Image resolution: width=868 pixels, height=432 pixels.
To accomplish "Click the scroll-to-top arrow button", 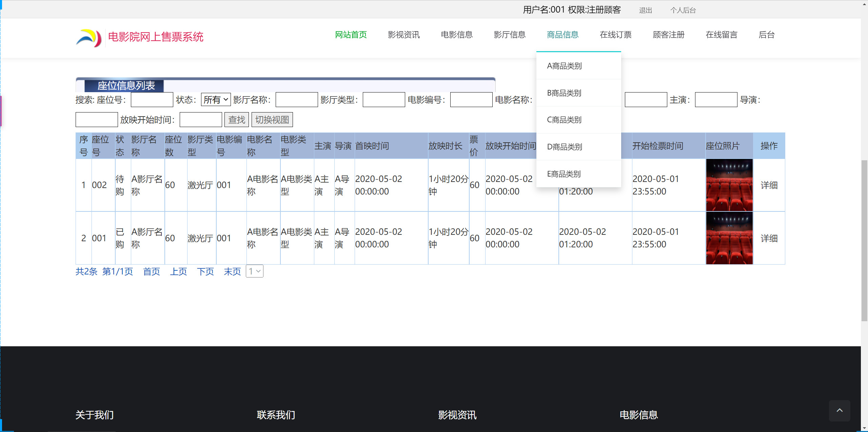I will pyautogui.click(x=839, y=410).
